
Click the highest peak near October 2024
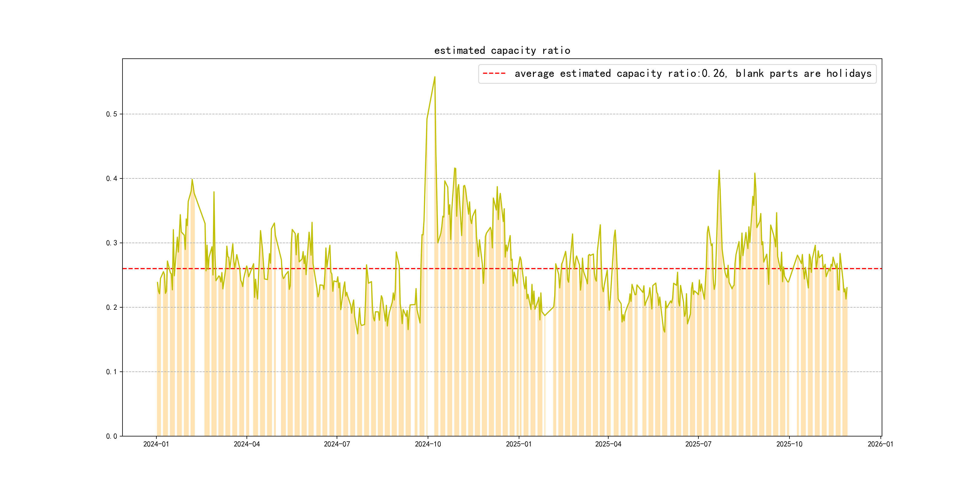pos(435,77)
